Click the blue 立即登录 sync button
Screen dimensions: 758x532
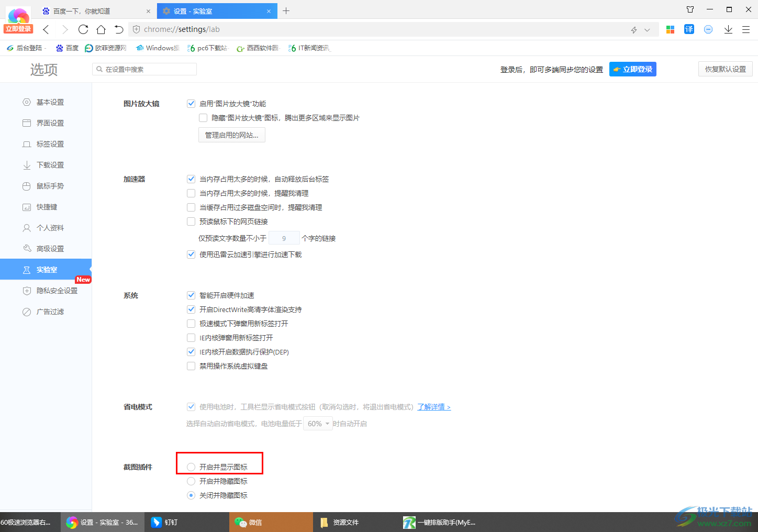(632, 69)
